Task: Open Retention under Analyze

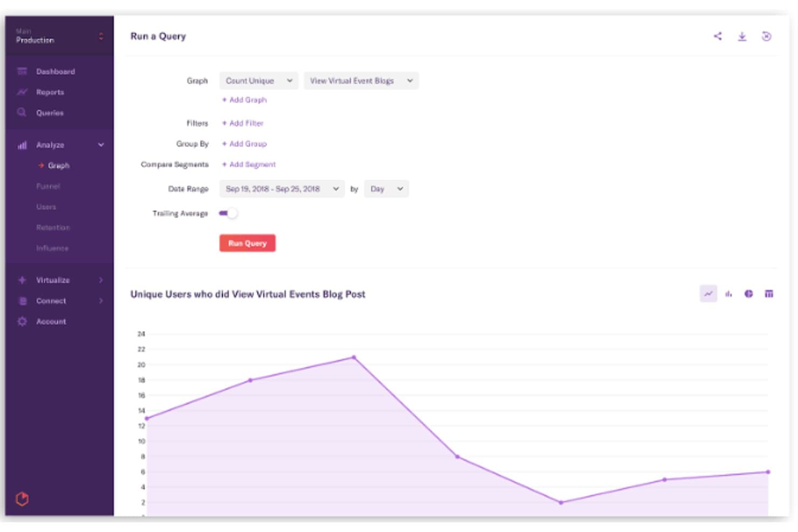Action: pyautogui.click(x=53, y=227)
